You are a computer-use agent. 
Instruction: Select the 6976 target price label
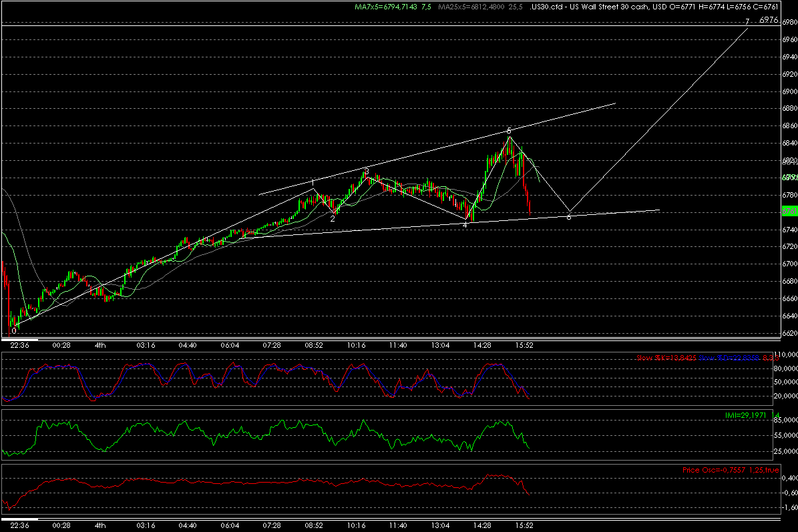point(769,20)
